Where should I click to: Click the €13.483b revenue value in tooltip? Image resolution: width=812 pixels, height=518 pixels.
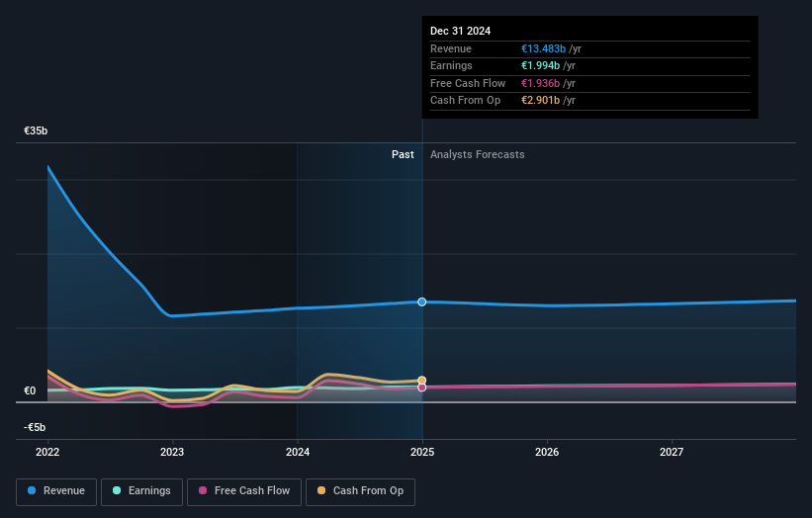coord(543,48)
